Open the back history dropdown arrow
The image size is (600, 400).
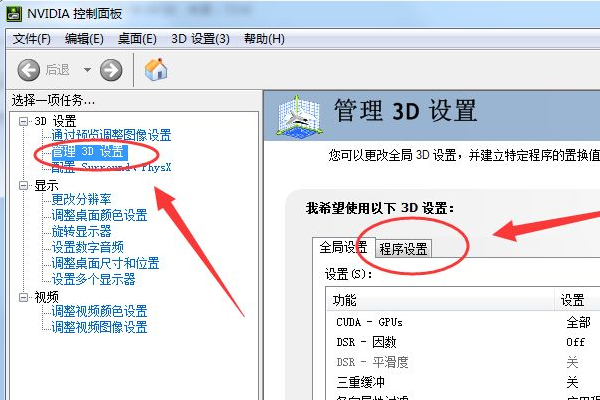pyautogui.click(x=87, y=70)
